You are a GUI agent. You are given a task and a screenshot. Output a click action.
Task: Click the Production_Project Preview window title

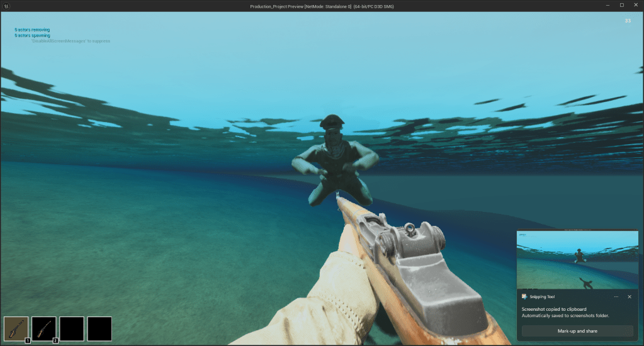point(322,6)
